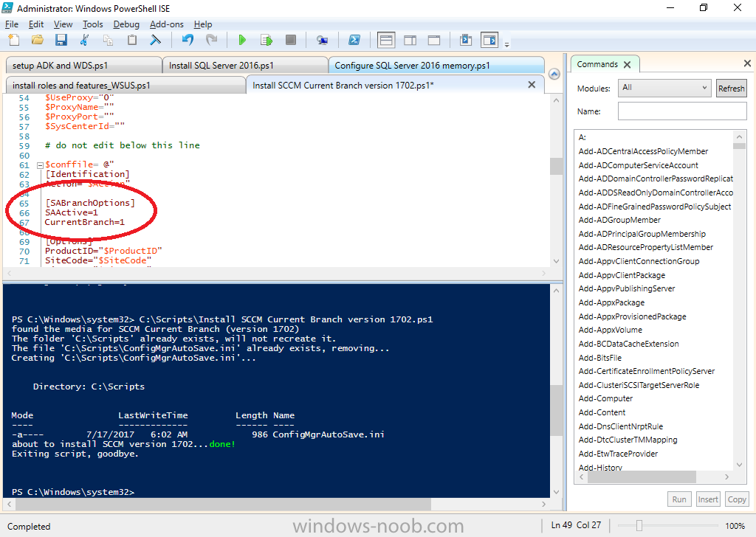Run script with the green play icon
This screenshot has width=756, height=537.
point(242,41)
